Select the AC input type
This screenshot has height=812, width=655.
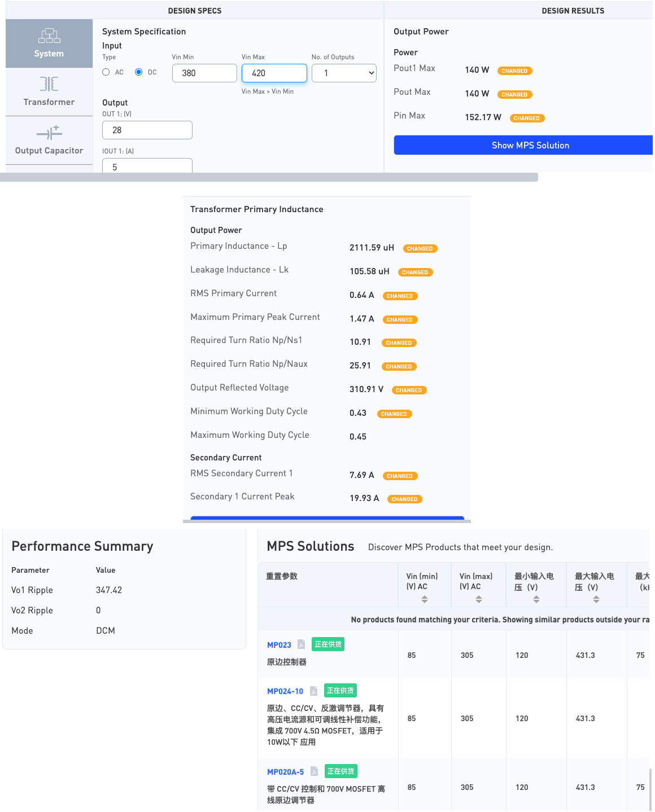(106, 72)
